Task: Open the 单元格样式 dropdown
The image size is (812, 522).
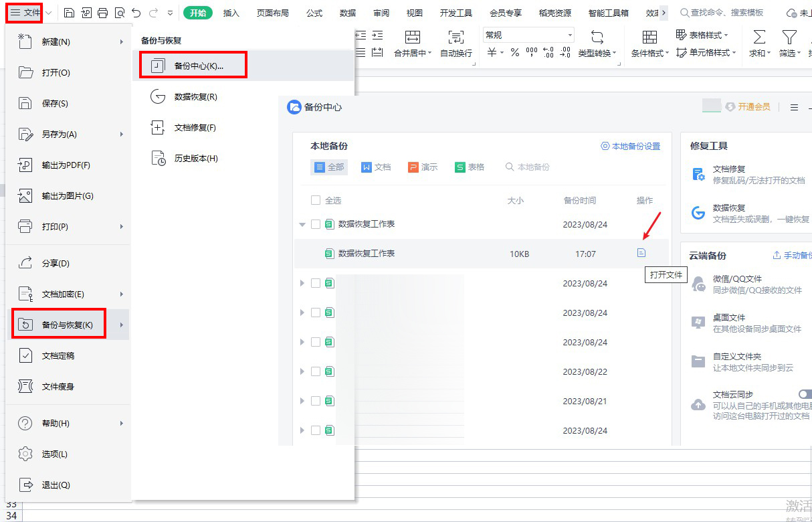Action: [x=706, y=52]
